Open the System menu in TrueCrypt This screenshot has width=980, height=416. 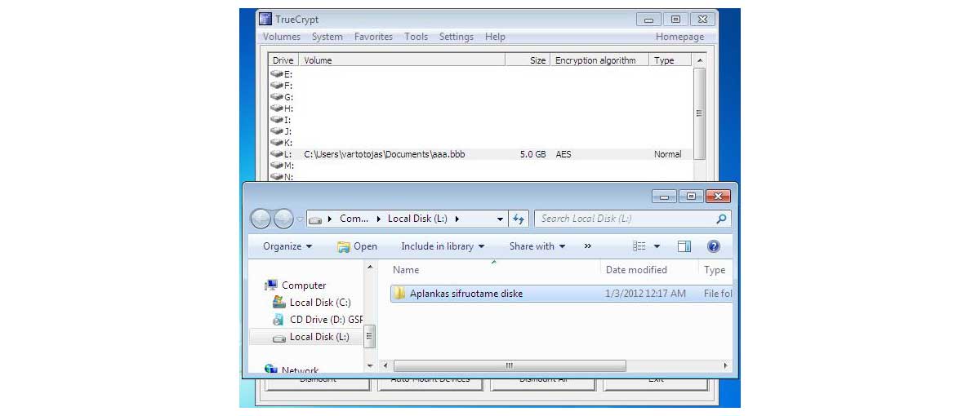tap(327, 37)
